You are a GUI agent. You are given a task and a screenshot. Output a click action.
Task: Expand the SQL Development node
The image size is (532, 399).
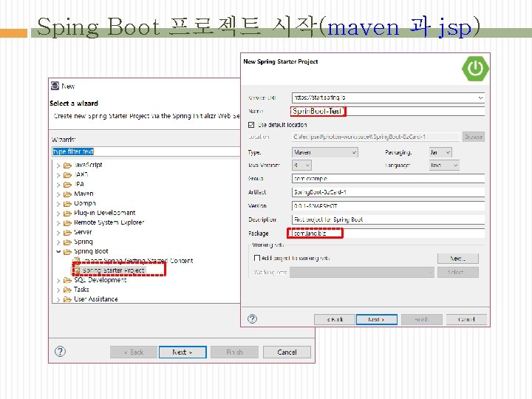(58, 281)
